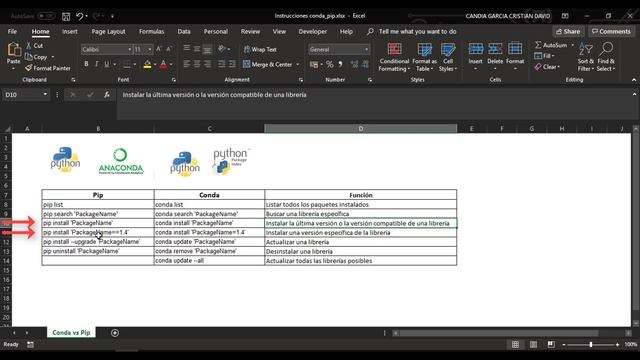640x360 pixels.
Task: Open the Calibri font name dropdown
Action: [129, 49]
